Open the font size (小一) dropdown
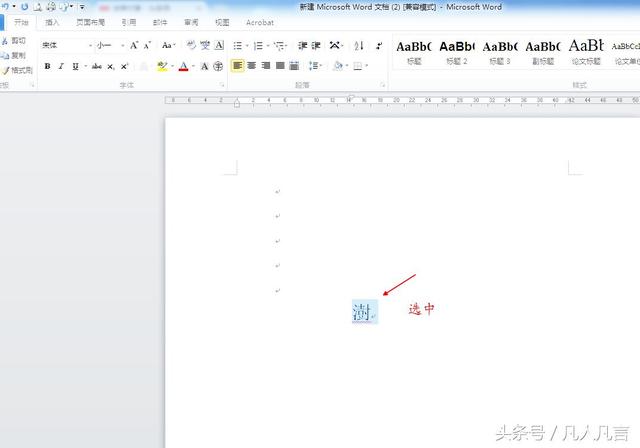 click(x=122, y=46)
